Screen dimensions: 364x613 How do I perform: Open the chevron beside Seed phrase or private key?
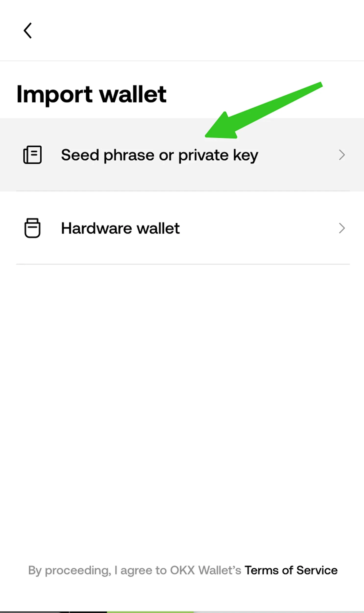click(342, 155)
